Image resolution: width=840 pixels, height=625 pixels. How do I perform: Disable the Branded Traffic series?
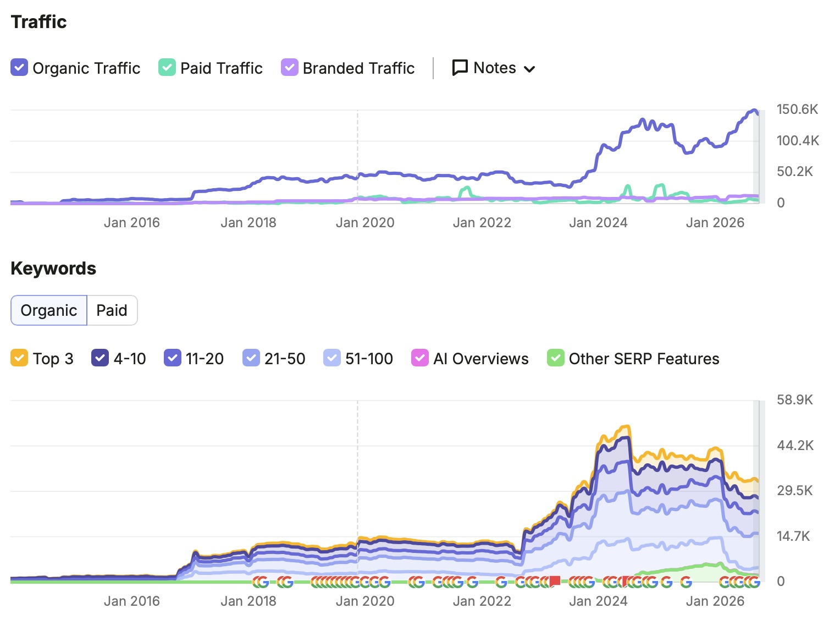pyautogui.click(x=290, y=68)
